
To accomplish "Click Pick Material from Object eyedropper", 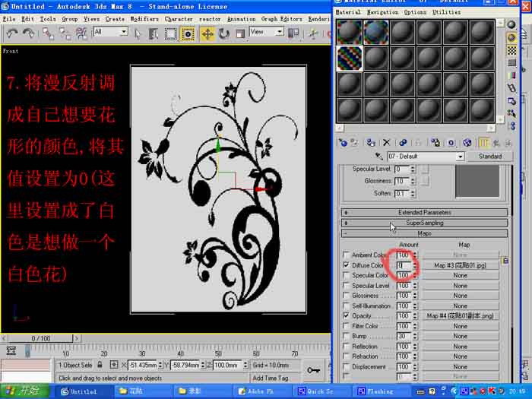I will 379,156.
